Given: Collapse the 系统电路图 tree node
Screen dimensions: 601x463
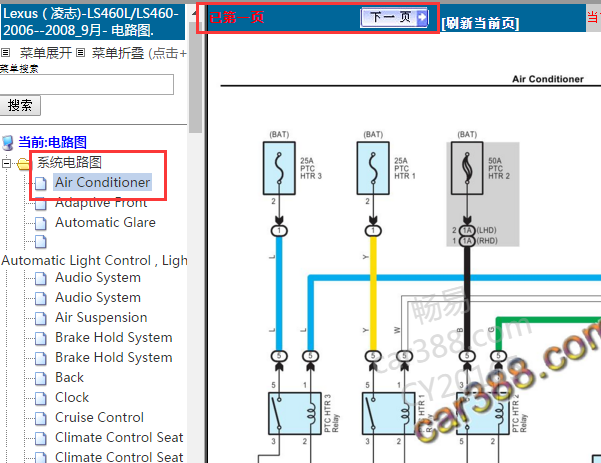Looking at the screenshot, I should pyautogui.click(x=6, y=164).
